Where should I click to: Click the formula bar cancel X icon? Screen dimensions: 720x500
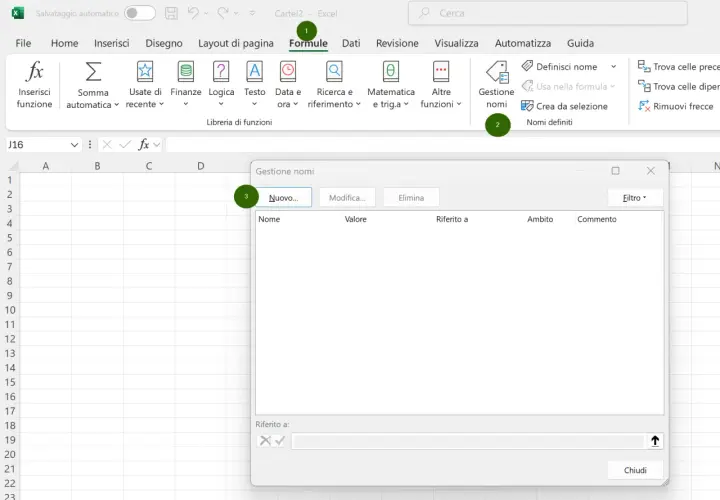click(x=107, y=145)
